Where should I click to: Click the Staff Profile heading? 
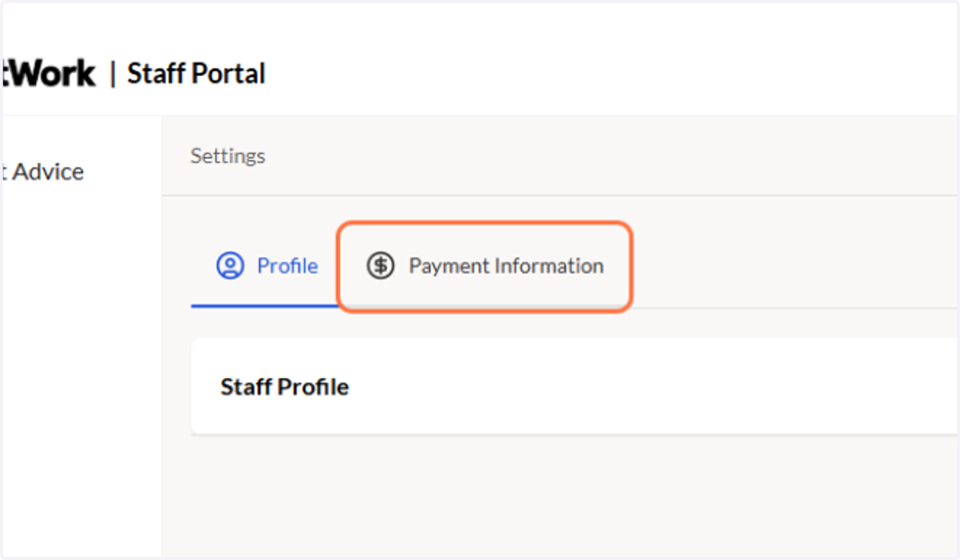tap(285, 387)
